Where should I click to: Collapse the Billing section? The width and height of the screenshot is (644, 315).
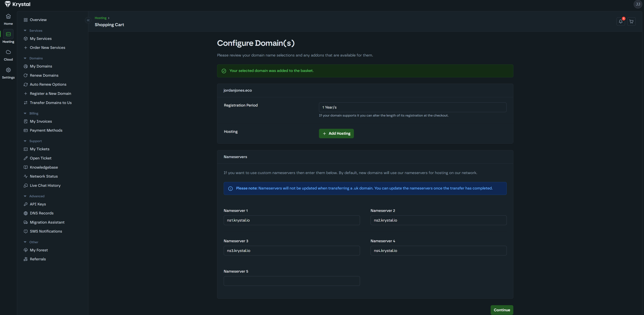coord(25,113)
